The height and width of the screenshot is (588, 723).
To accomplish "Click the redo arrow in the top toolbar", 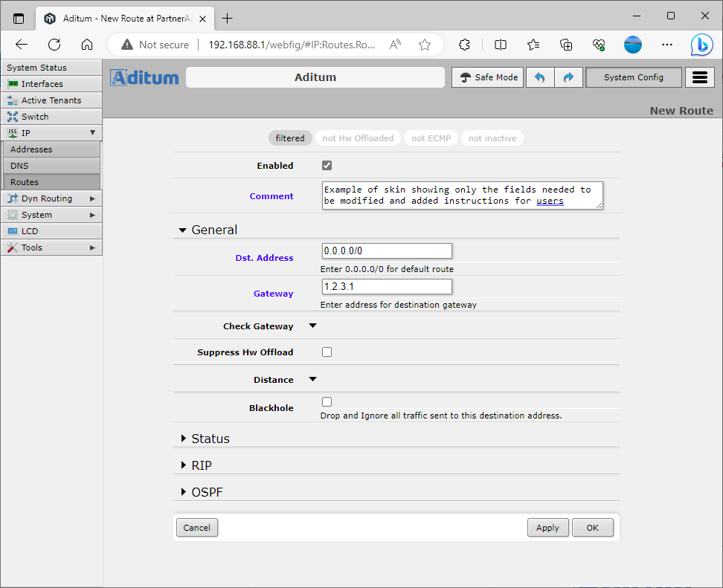I will (568, 77).
